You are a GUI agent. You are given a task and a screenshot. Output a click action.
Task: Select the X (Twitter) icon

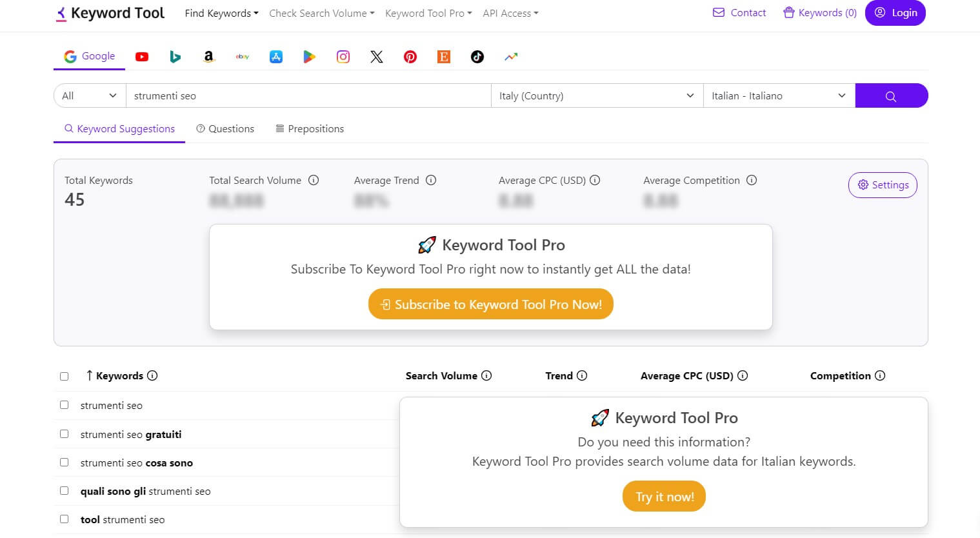(x=377, y=57)
